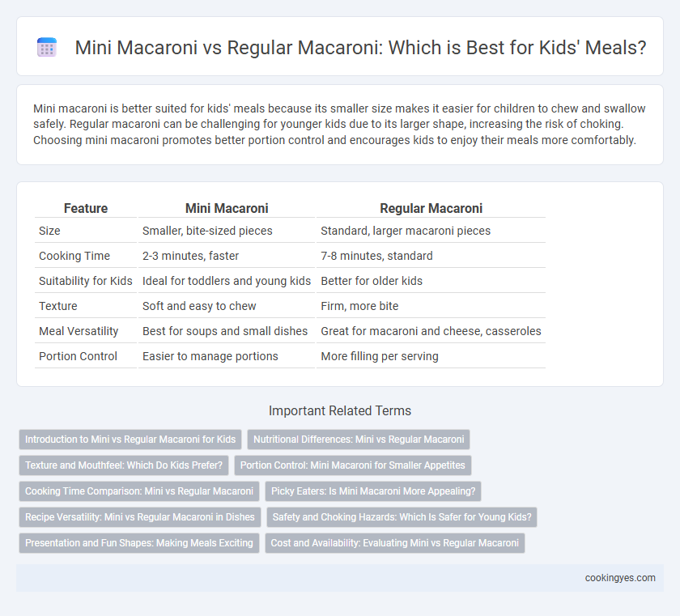680x616 pixels.
Task: Open 'Safety and Choking Hazards' tag
Action: coord(402,517)
